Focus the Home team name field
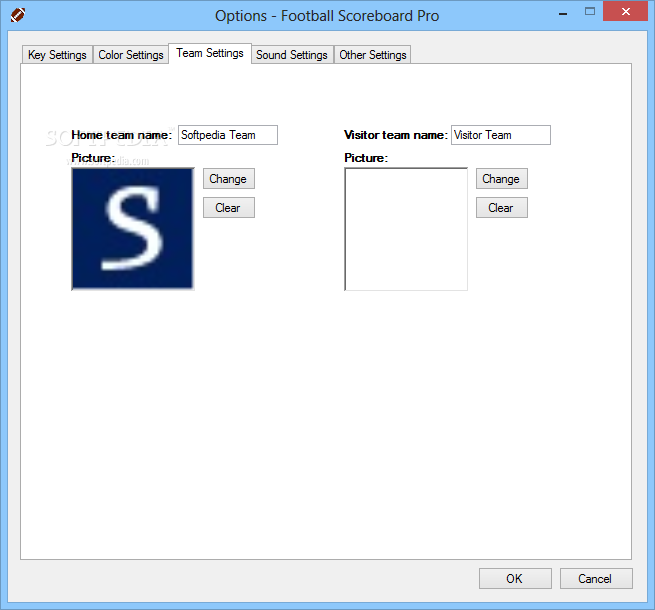 [x=228, y=135]
